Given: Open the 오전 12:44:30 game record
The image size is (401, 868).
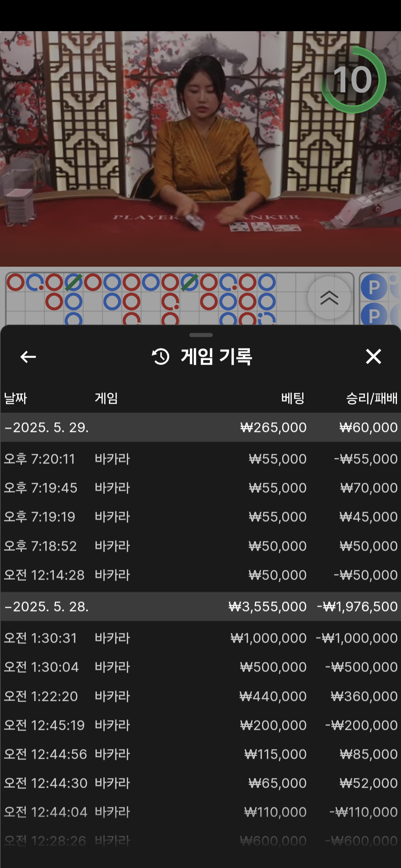Looking at the screenshot, I should [x=200, y=783].
